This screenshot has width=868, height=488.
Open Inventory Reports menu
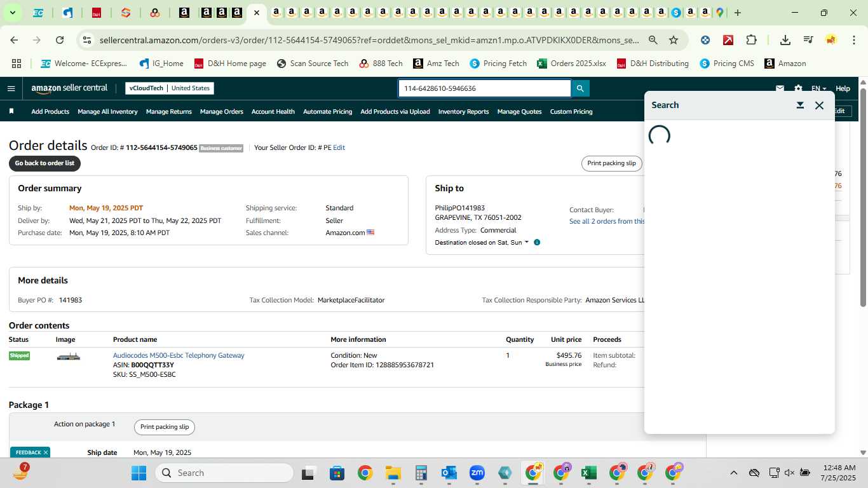click(x=464, y=111)
